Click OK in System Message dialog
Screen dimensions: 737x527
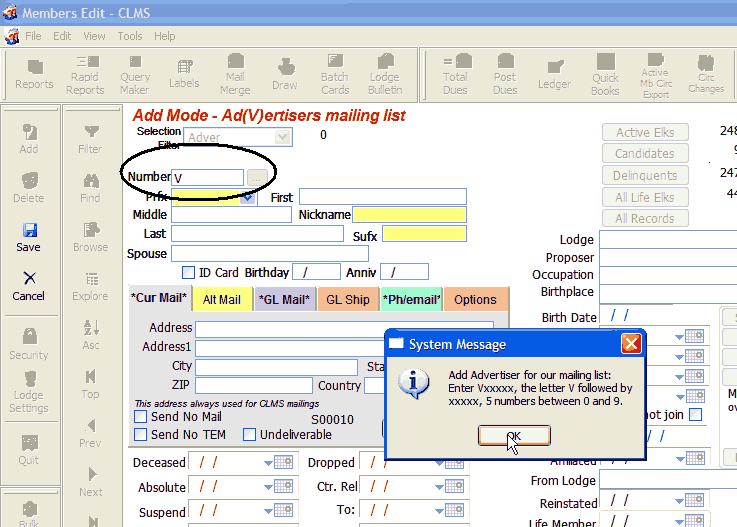pos(514,436)
